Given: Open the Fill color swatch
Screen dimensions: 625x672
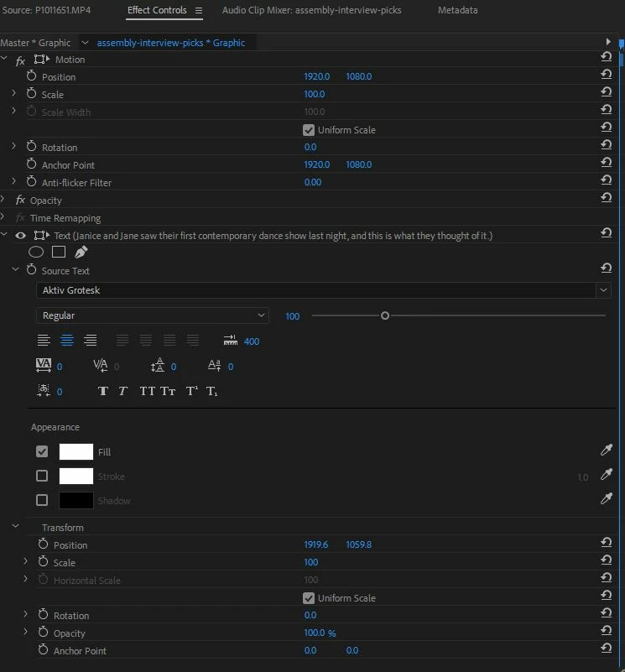Looking at the screenshot, I should pos(76,451).
